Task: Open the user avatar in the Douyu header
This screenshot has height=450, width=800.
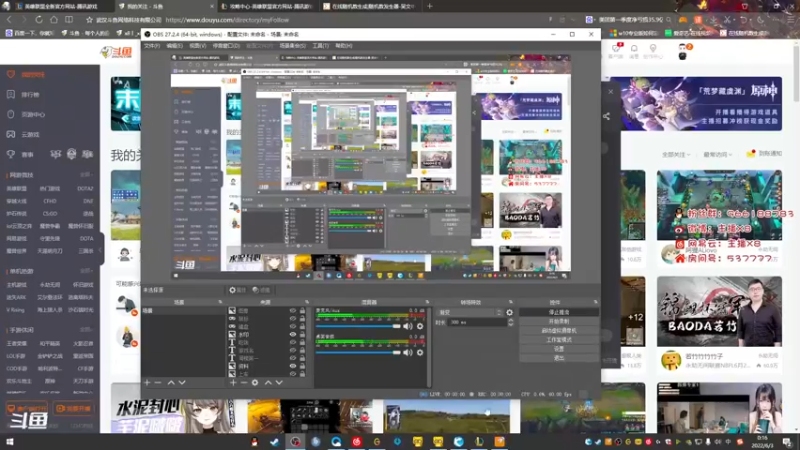Action: (683, 52)
